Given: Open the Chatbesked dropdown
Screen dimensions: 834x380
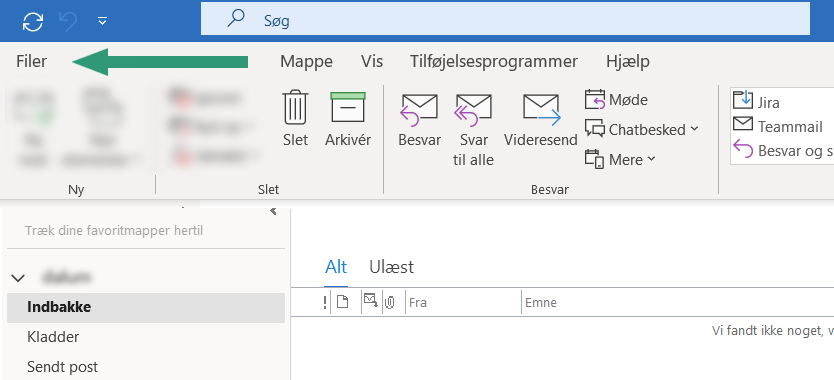Looking at the screenshot, I should pyautogui.click(x=642, y=129).
